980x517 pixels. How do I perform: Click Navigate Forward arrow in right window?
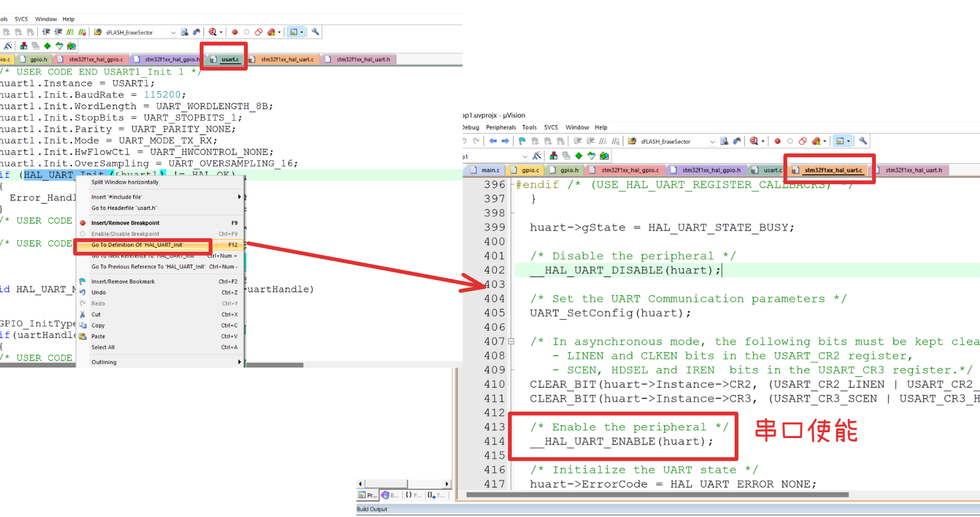[x=505, y=141]
